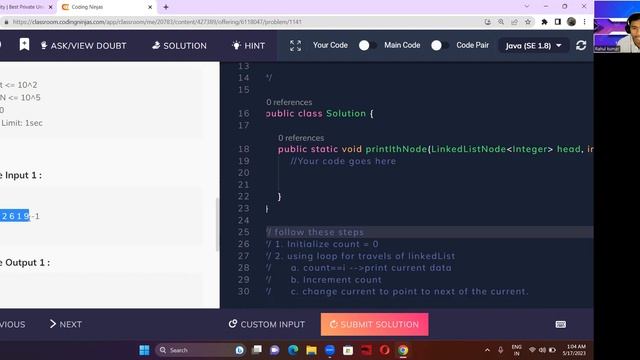Open the Teams Chat taskbar icon
Screen dimensions: 640x360
[275, 350]
